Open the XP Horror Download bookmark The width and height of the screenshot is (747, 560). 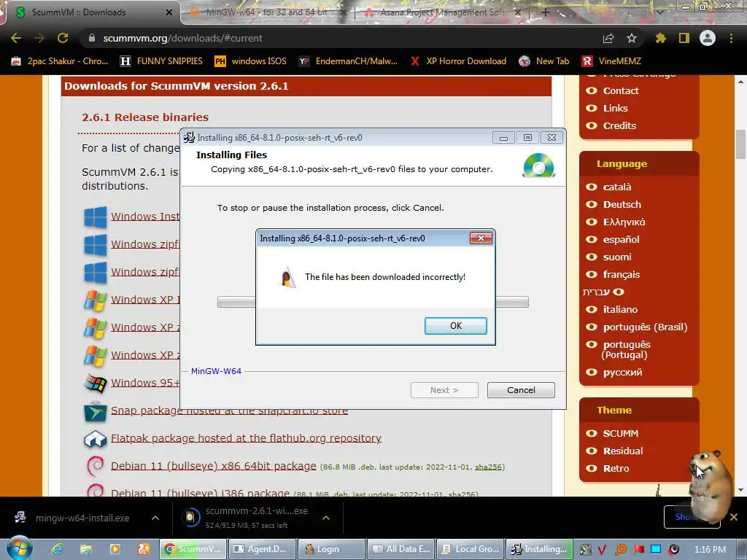[x=458, y=61]
